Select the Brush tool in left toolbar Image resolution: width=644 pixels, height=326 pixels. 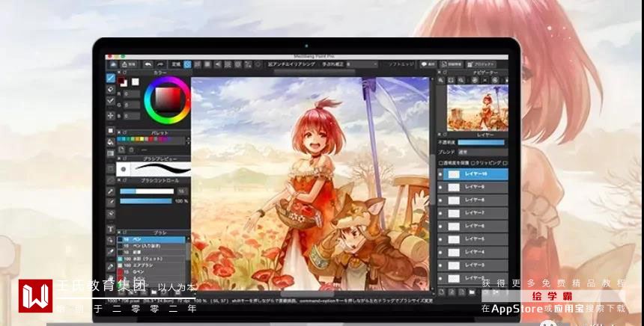[111, 78]
